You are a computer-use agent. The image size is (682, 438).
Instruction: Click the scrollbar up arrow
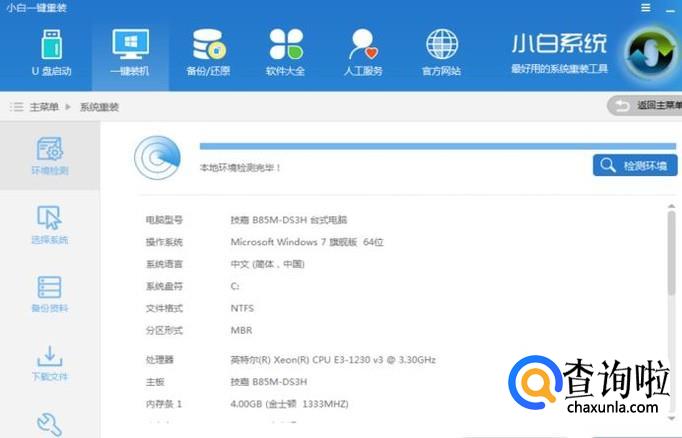point(672,206)
